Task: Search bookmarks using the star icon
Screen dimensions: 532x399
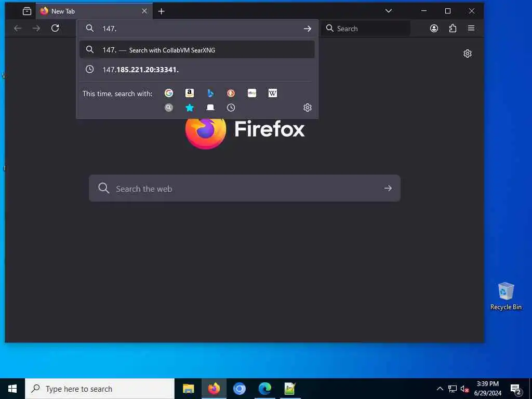Action: (x=190, y=108)
